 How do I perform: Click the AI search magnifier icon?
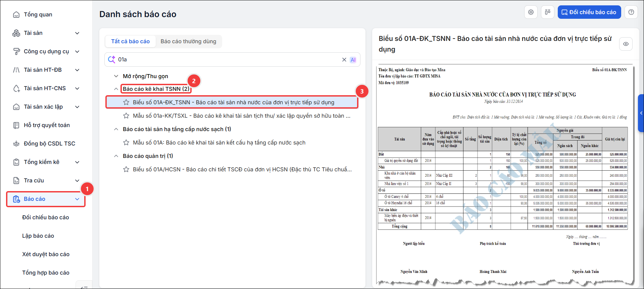coord(111,60)
